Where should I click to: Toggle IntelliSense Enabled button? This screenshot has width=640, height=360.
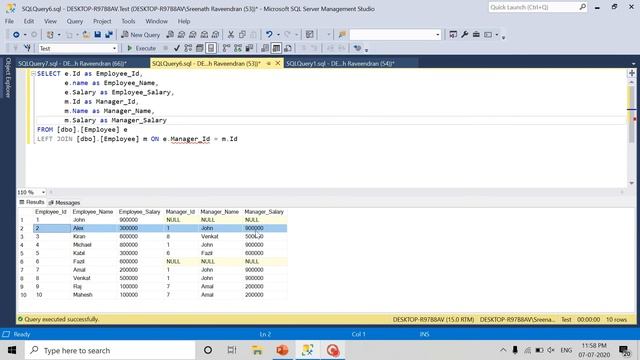click(x=211, y=48)
